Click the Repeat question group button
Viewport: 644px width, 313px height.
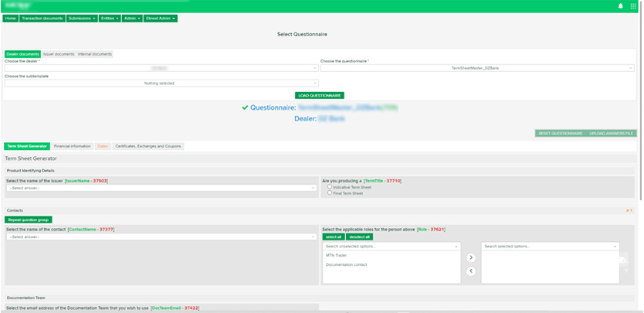pyautogui.click(x=29, y=219)
